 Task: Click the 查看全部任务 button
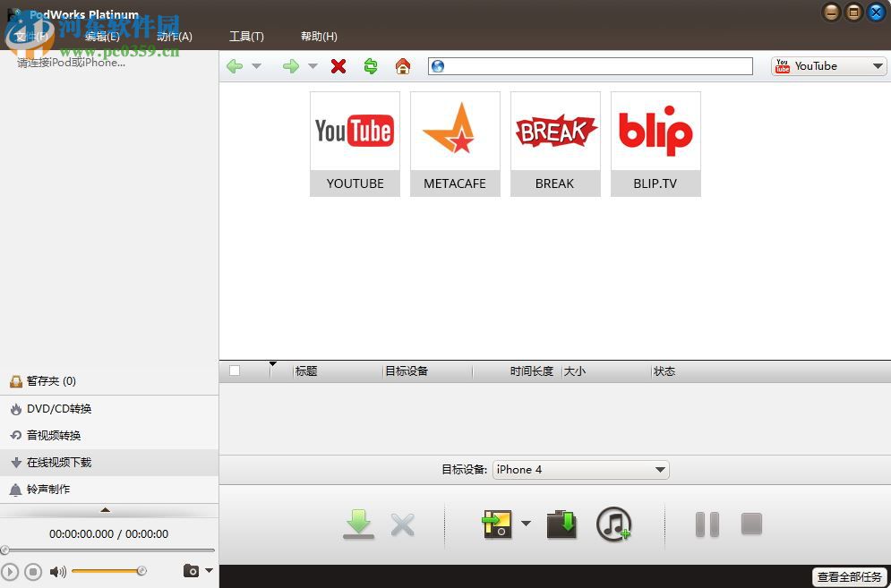(849, 576)
